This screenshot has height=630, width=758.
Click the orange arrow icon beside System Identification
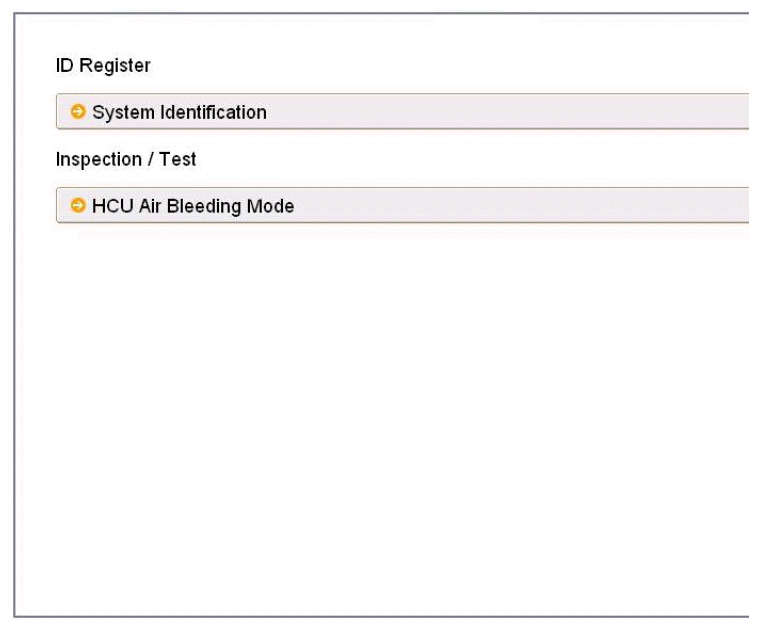coord(78,112)
